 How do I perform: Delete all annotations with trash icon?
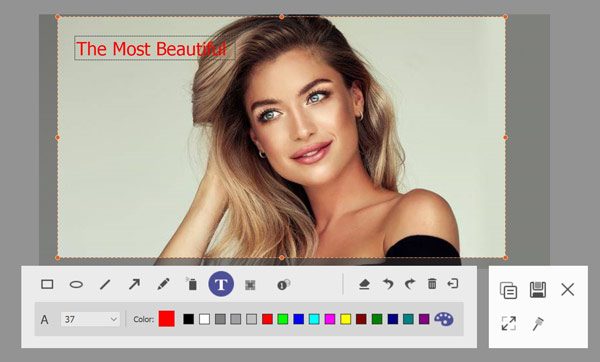click(x=432, y=284)
